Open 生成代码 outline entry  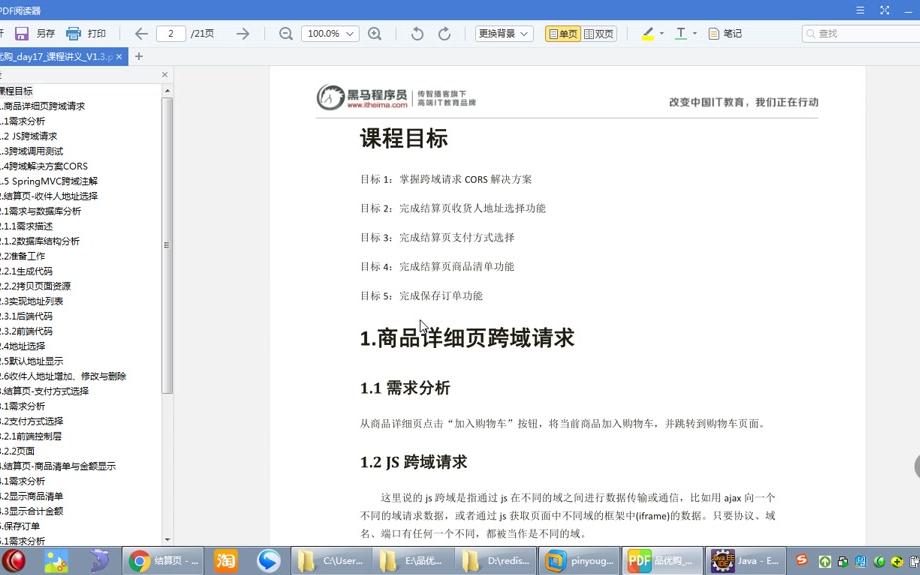point(27,271)
